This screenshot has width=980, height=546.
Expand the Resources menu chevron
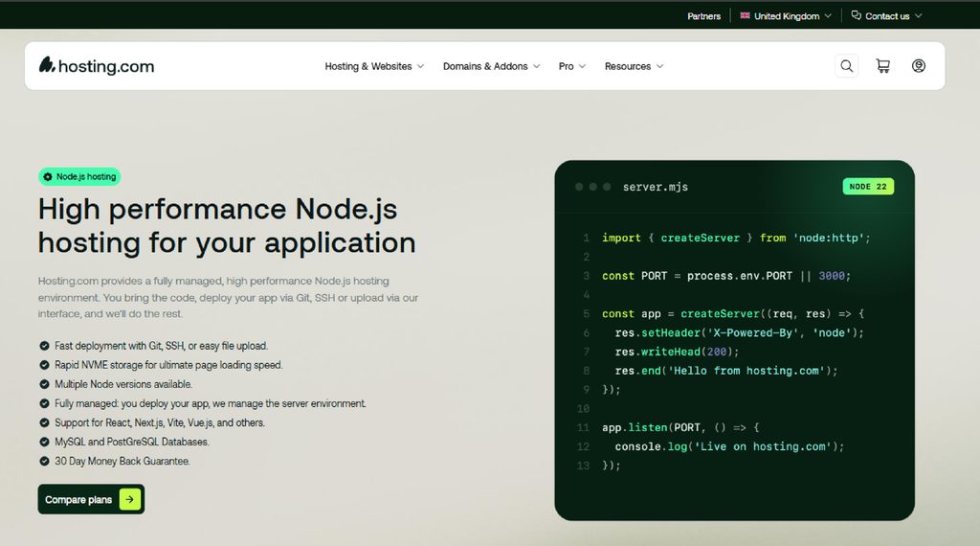[x=659, y=66]
